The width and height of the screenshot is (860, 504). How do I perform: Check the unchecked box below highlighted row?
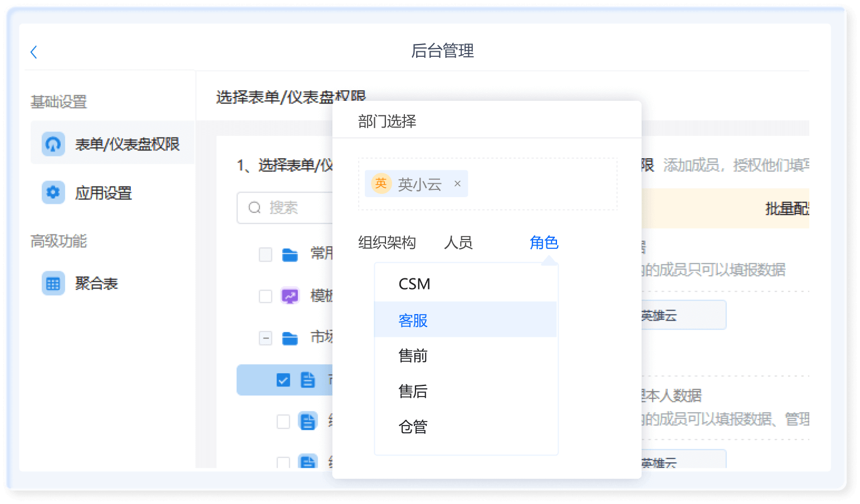(x=284, y=422)
